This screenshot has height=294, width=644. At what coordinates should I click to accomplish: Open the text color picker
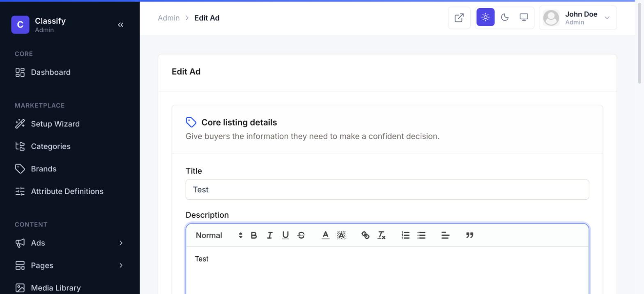tap(325, 235)
